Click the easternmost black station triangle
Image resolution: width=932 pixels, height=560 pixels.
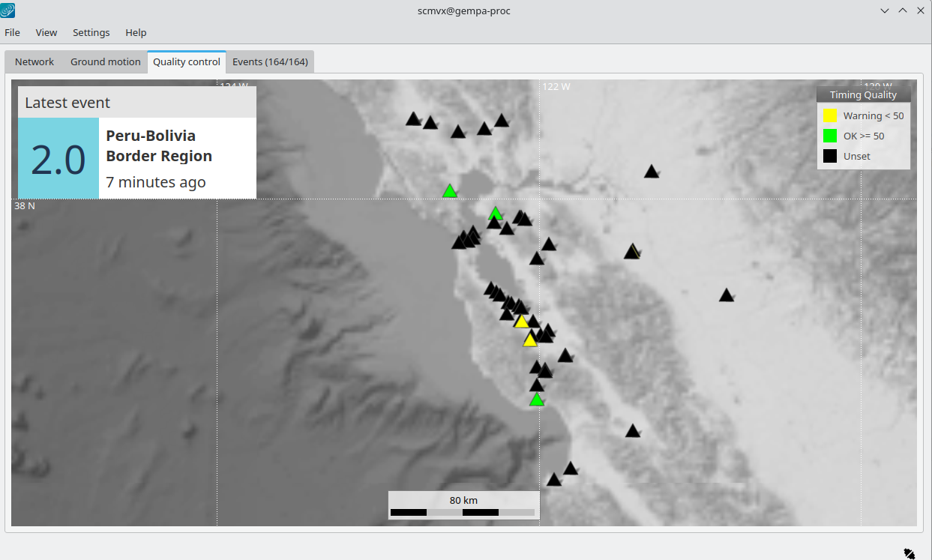(x=726, y=295)
